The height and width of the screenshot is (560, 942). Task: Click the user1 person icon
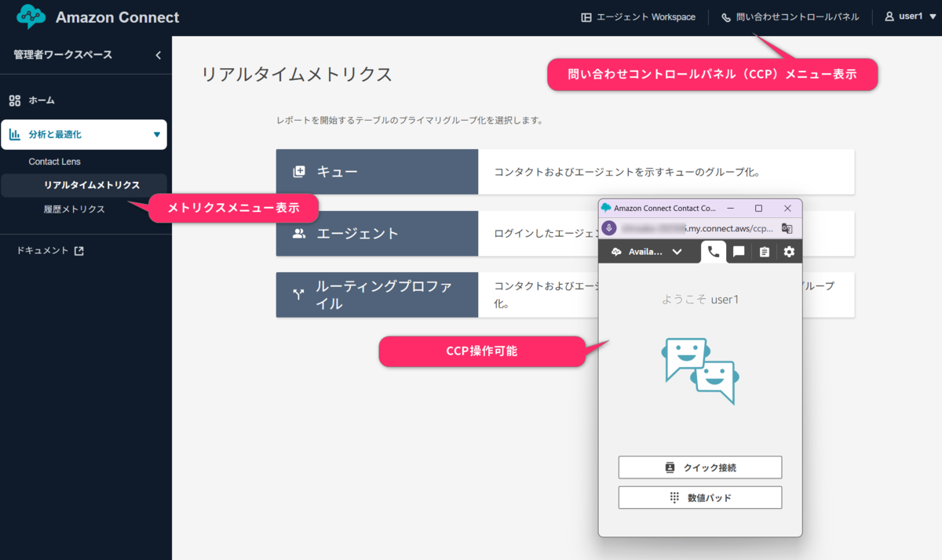coord(889,16)
